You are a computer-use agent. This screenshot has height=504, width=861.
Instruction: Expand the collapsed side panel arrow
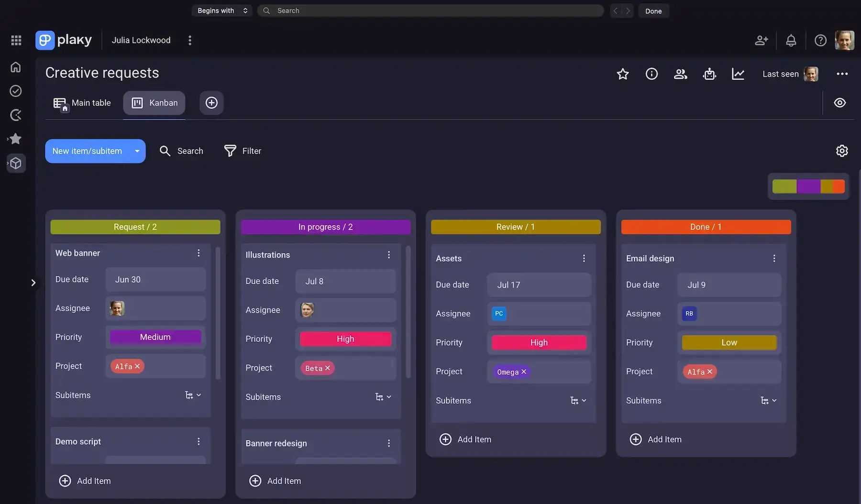[x=33, y=283]
